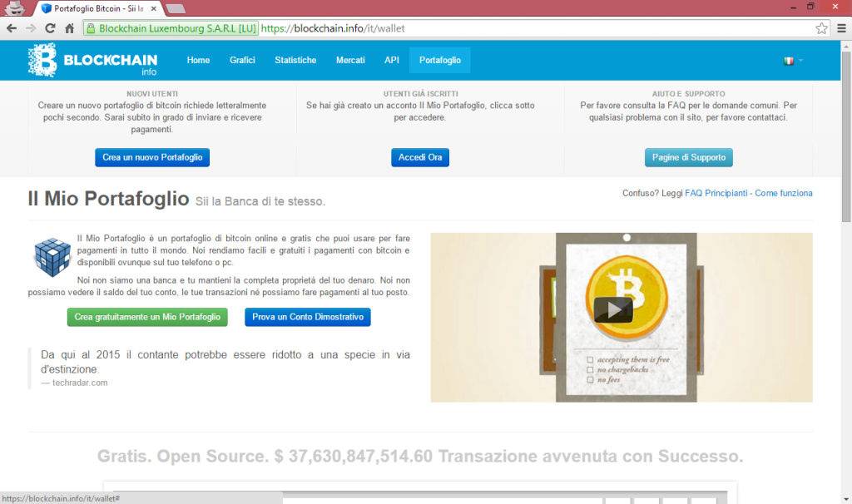Close the Portafoglio Bitcoin tab
This screenshot has width=852, height=504.
pos(154,8)
